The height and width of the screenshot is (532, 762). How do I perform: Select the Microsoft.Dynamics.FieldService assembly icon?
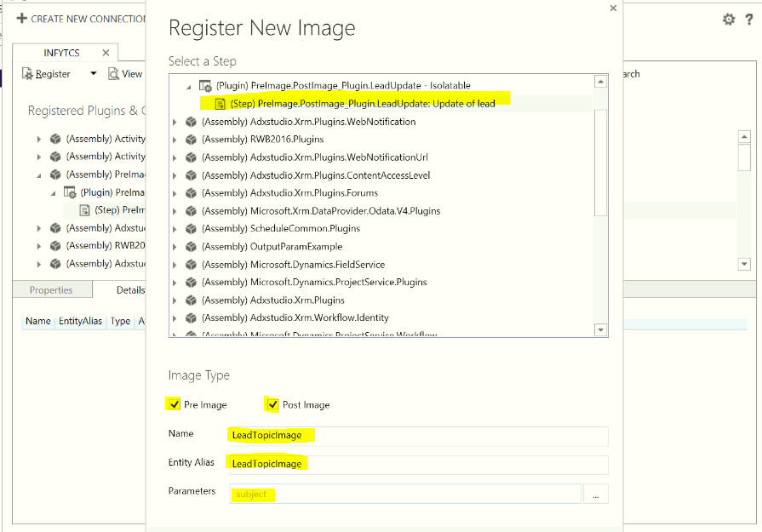(192, 264)
